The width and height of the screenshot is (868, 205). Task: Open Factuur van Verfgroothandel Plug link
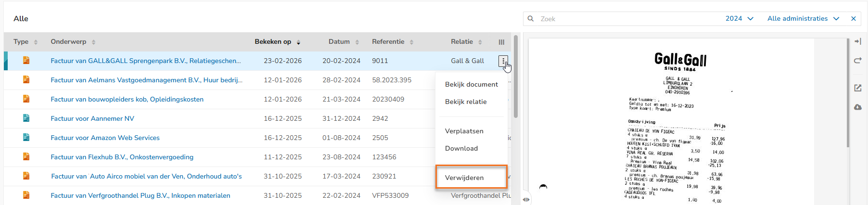click(140, 195)
